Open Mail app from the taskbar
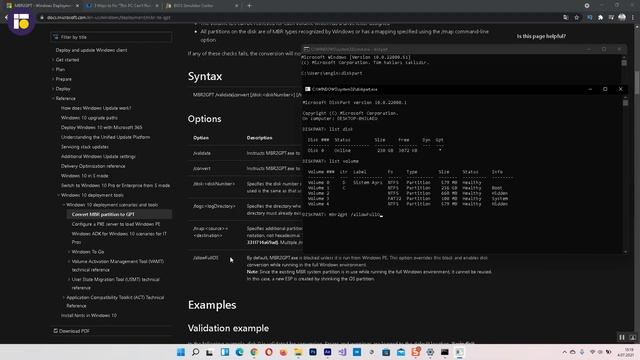The image size is (640, 360). pyautogui.click(x=401, y=352)
